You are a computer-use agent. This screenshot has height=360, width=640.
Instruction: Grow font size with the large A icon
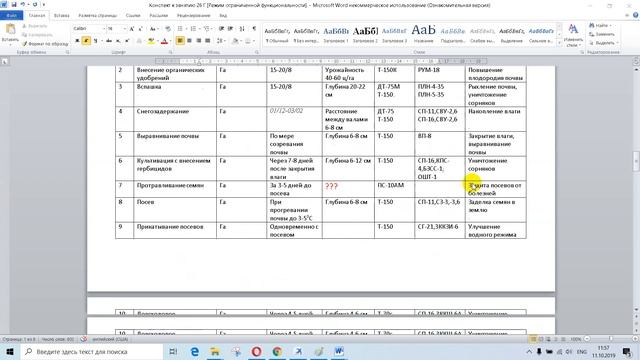pos(132,29)
